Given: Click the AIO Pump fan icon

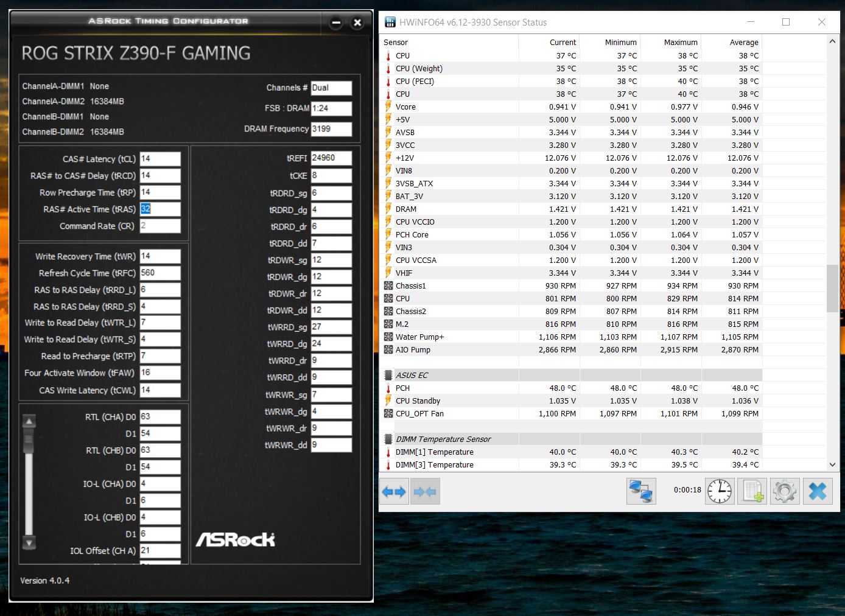Looking at the screenshot, I should (388, 349).
